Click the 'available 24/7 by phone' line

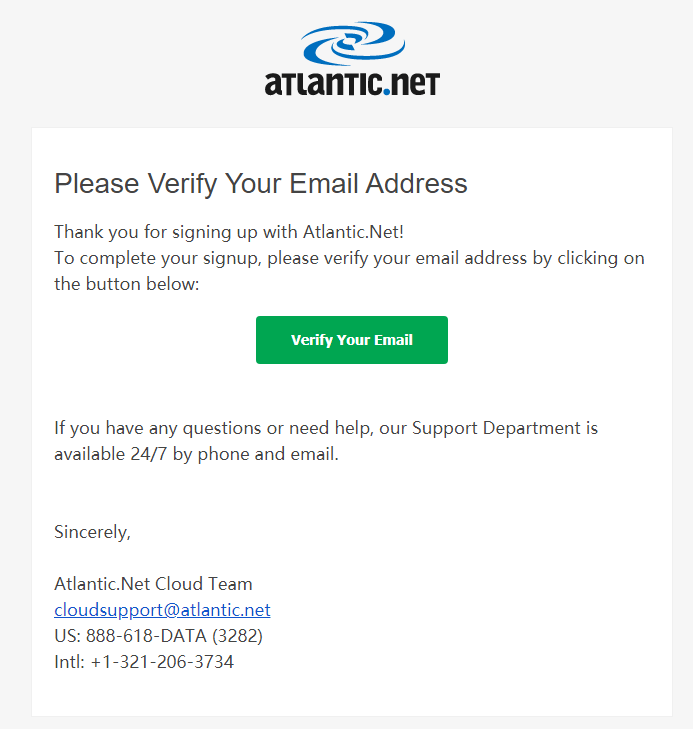click(x=196, y=454)
